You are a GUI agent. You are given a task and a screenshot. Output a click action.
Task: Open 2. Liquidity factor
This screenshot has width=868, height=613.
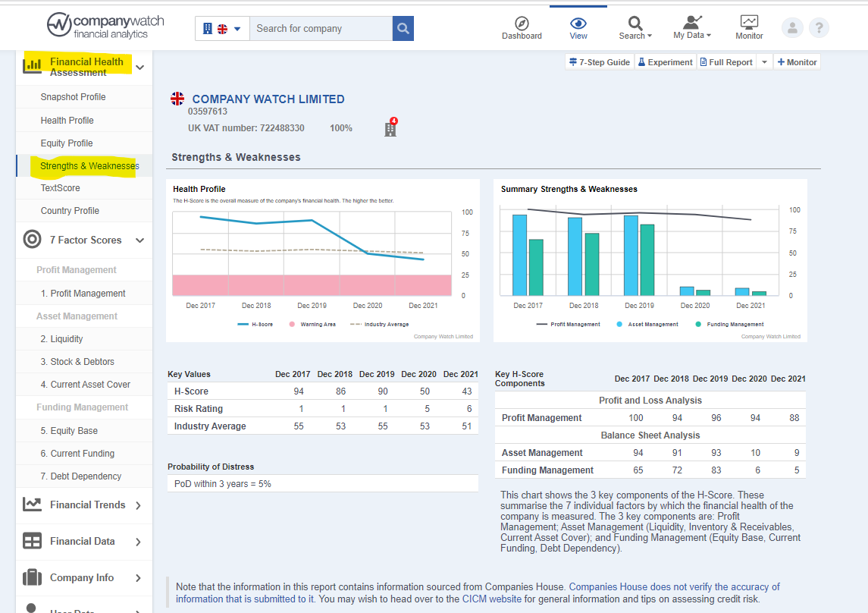(61, 338)
